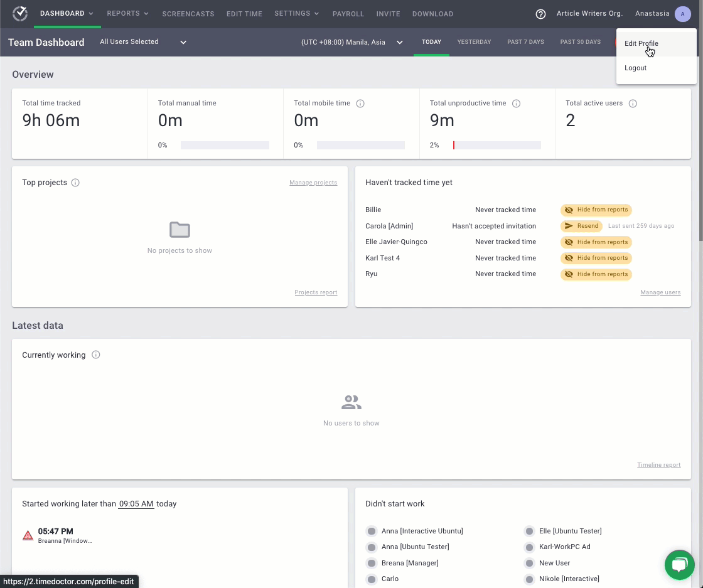Click info icon next to Currently working

point(96,355)
